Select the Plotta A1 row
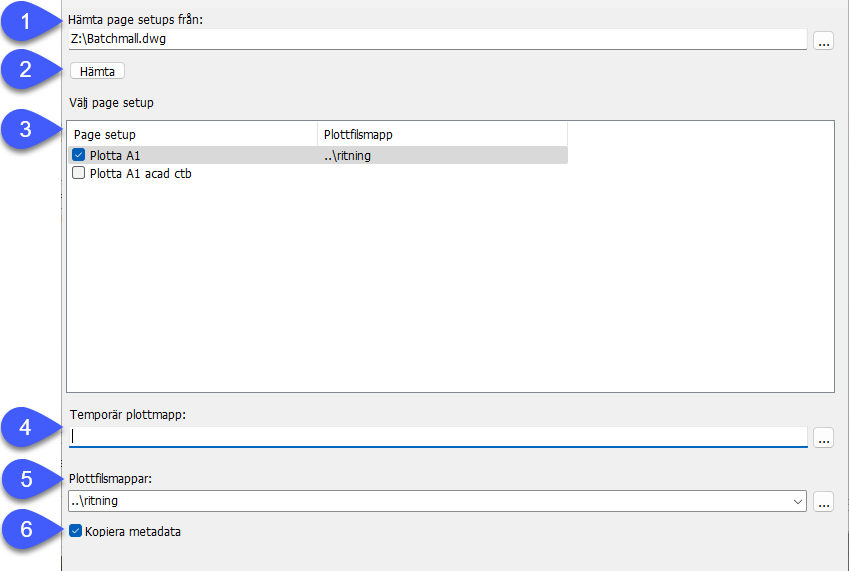The image size is (849, 571). 318,155
